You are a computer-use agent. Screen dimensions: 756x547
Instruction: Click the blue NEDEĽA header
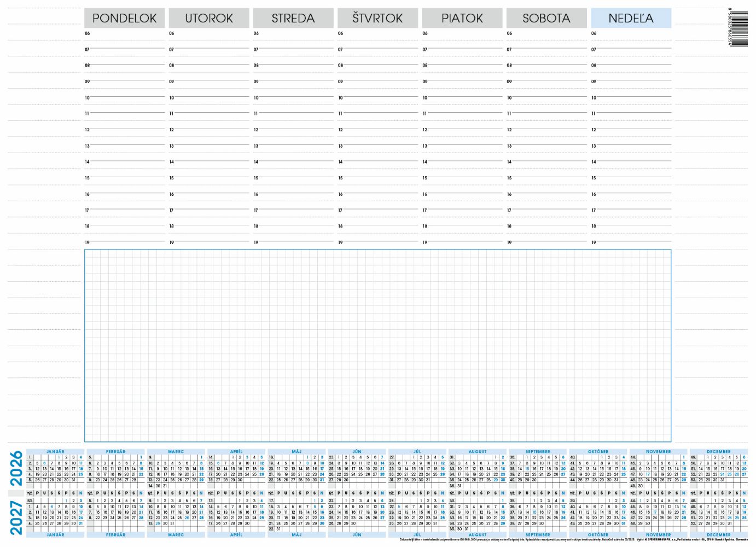[631, 18]
